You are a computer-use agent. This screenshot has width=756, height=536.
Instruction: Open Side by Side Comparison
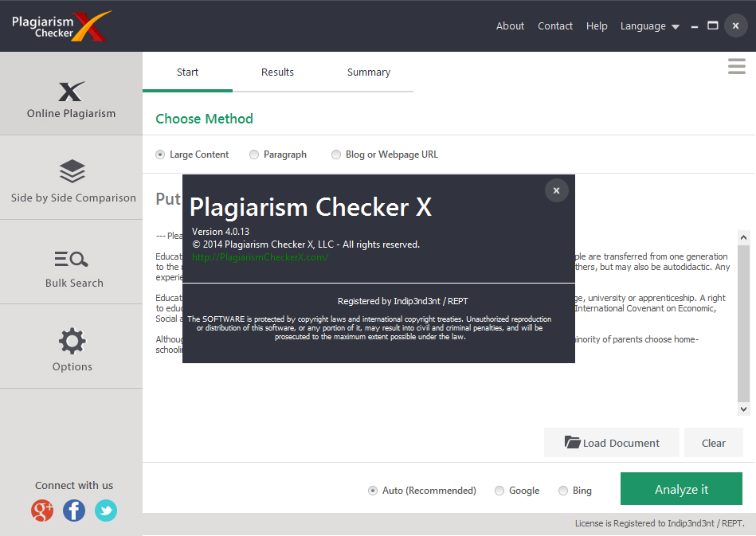[72, 178]
